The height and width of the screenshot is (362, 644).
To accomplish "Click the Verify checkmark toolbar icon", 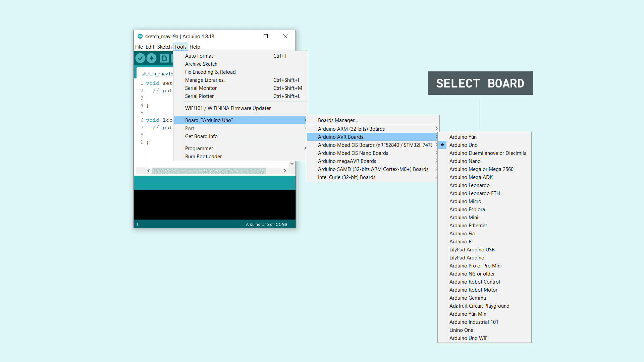I will [x=140, y=58].
